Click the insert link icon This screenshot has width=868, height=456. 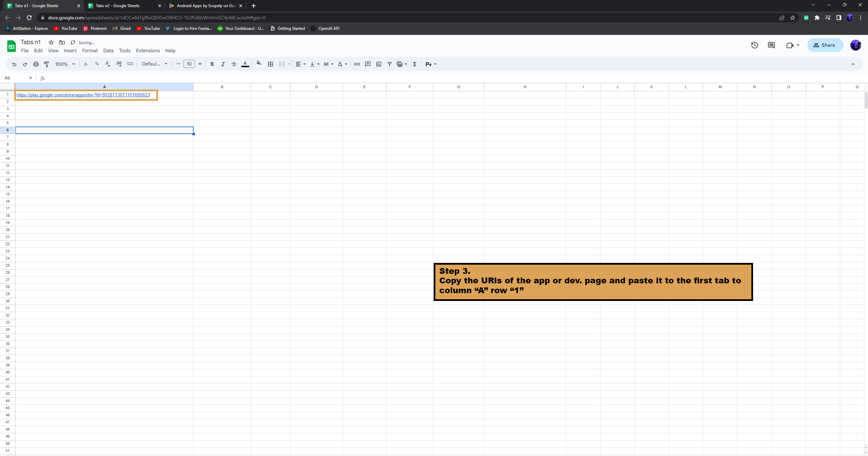pyautogui.click(x=357, y=64)
